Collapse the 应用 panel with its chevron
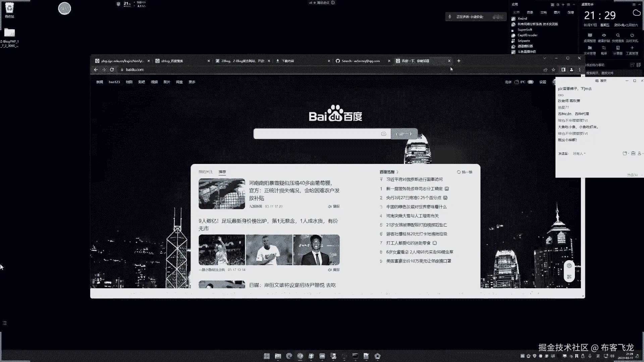Image resolution: width=644 pixels, height=362 pixels. click(574, 5)
